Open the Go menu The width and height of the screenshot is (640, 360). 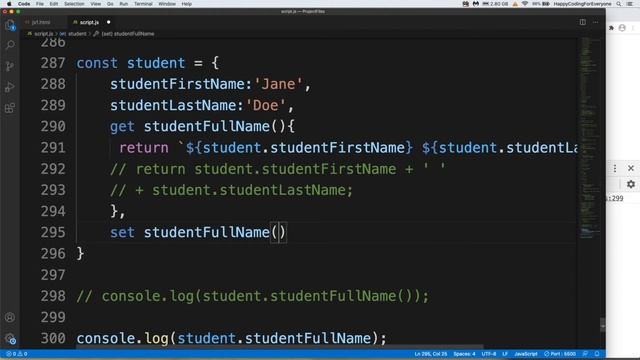click(x=110, y=4)
